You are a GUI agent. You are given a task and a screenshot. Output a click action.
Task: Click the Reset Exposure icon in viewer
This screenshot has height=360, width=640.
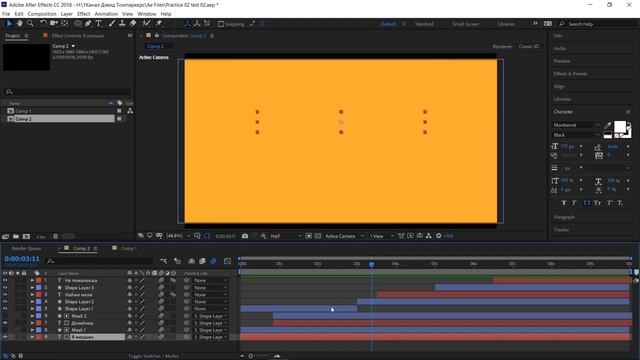[x=439, y=236]
